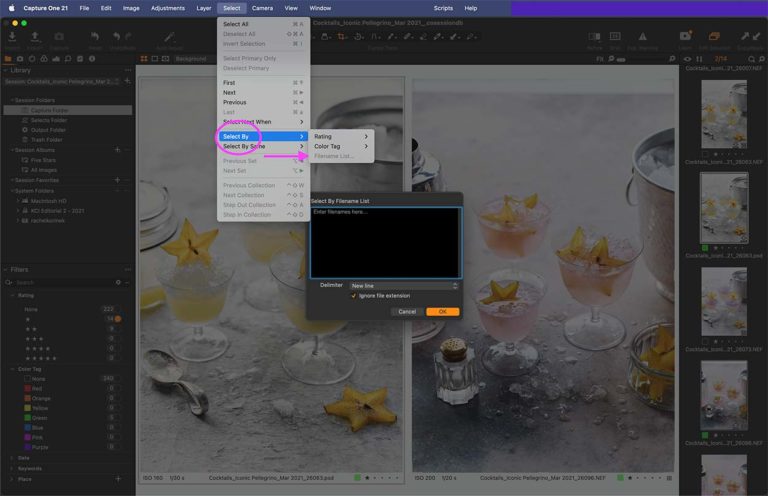Select the Rotate/straighten cursor tool

click(x=358, y=37)
